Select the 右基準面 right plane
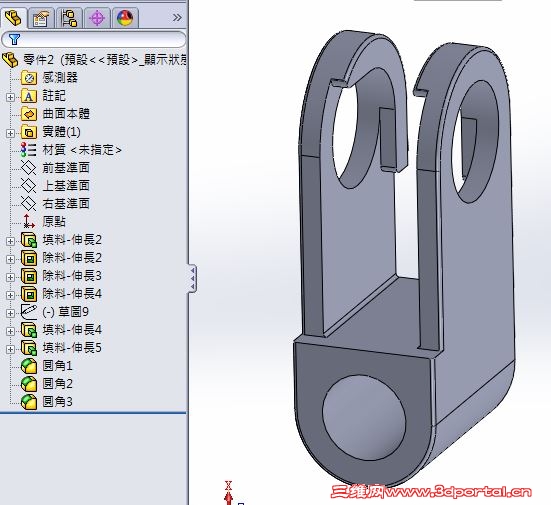Screen dimensions: 551x505 click(x=66, y=203)
